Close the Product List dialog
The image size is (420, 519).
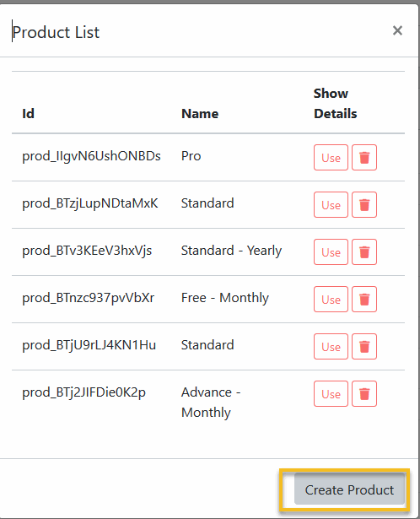pyautogui.click(x=397, y=30)
